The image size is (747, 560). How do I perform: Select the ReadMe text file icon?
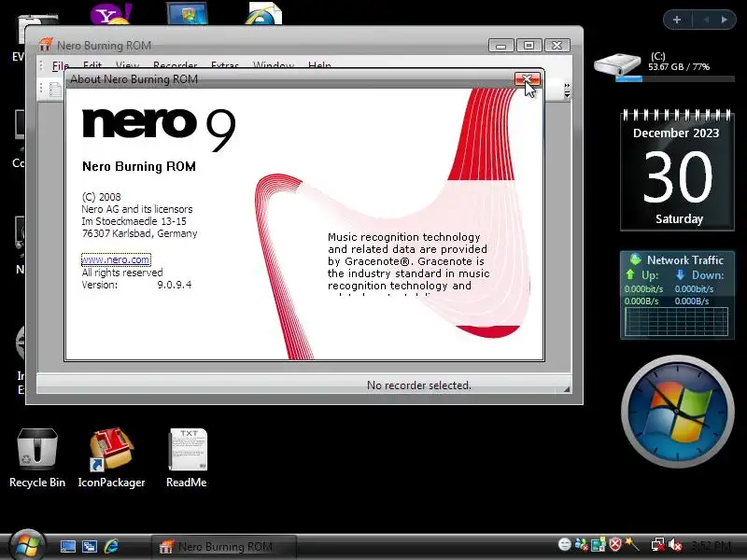187,458
